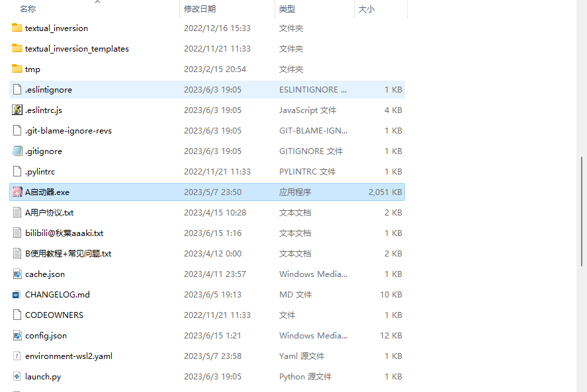Click the date 2023/6/15 1:21
The image size is (587, 392).
pos(212,336)
